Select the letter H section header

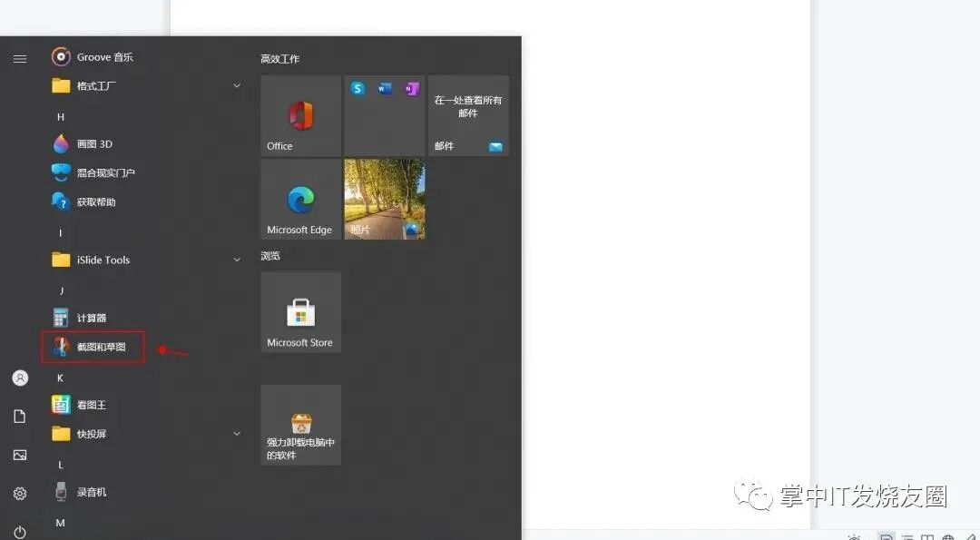[60, 116]
